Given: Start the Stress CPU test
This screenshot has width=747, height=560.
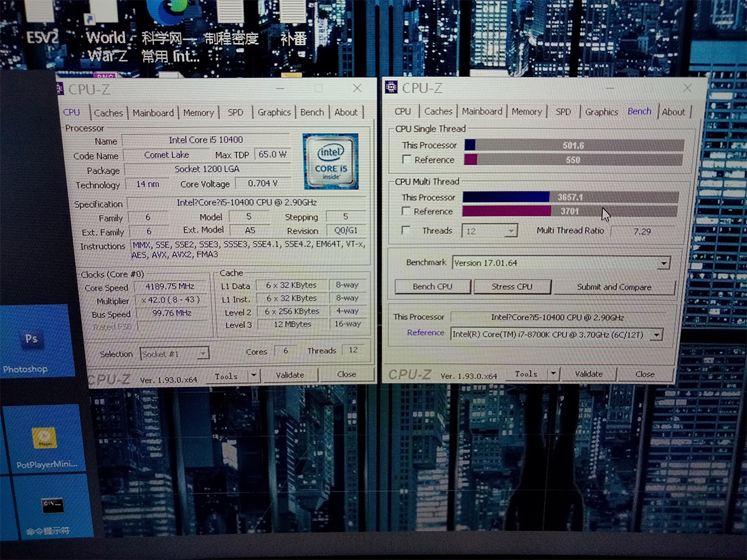Looking at the screenshot, I should [x=512, y=287].
